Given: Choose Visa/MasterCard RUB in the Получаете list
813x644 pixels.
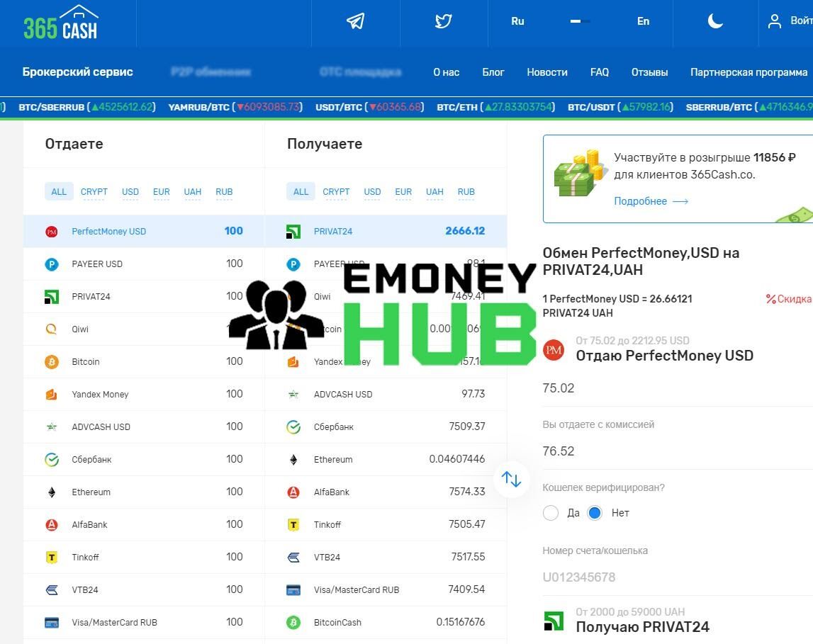Looking at the screenshot, I should tap(386, 589).
